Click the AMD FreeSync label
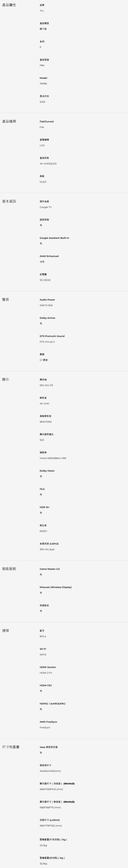 [48, 722]
